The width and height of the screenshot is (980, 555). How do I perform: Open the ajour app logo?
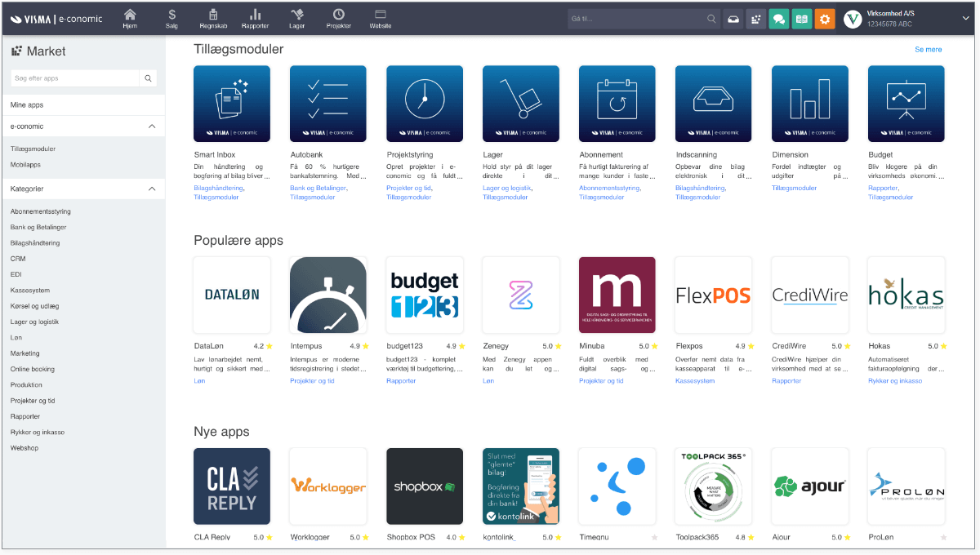[x=810, y=486]
